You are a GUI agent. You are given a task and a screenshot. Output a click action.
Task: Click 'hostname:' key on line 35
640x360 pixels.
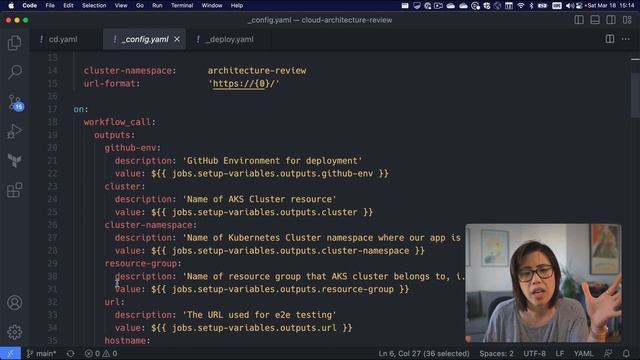pos(127,340)
